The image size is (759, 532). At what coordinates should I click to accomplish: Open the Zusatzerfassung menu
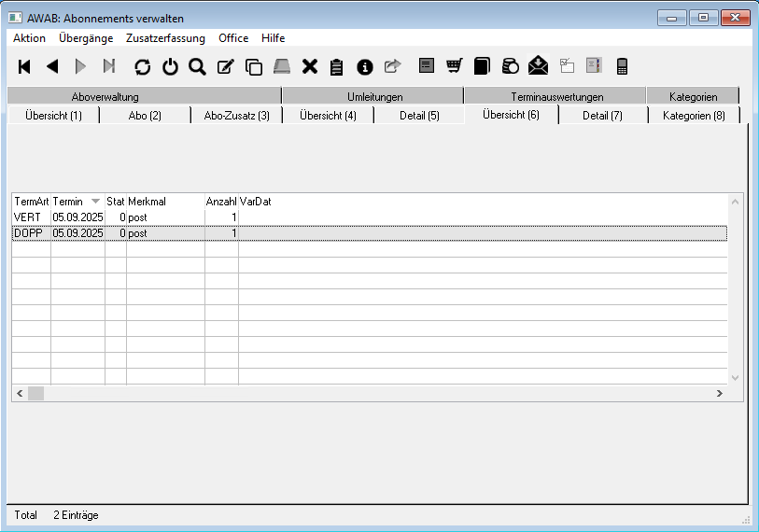point(165,38)
